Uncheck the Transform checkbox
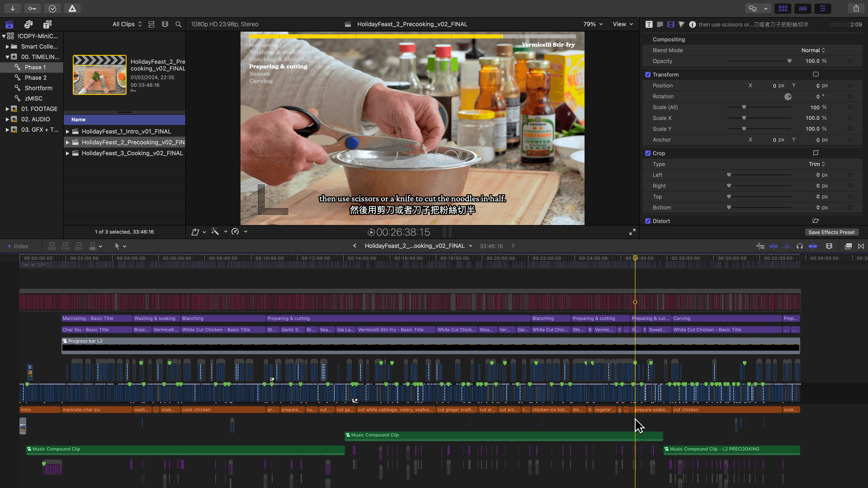Image resolution: width=868 pixels, height=488 pixels. (648, 74)
